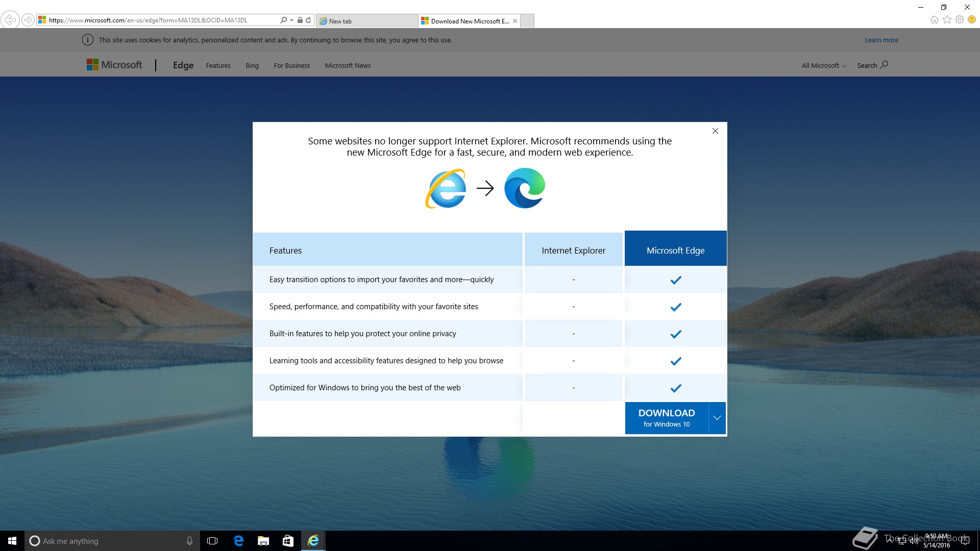Screen dimensions: 980x551
Task: Refresh the page with reload icon
Action: [x=308, y=20]
